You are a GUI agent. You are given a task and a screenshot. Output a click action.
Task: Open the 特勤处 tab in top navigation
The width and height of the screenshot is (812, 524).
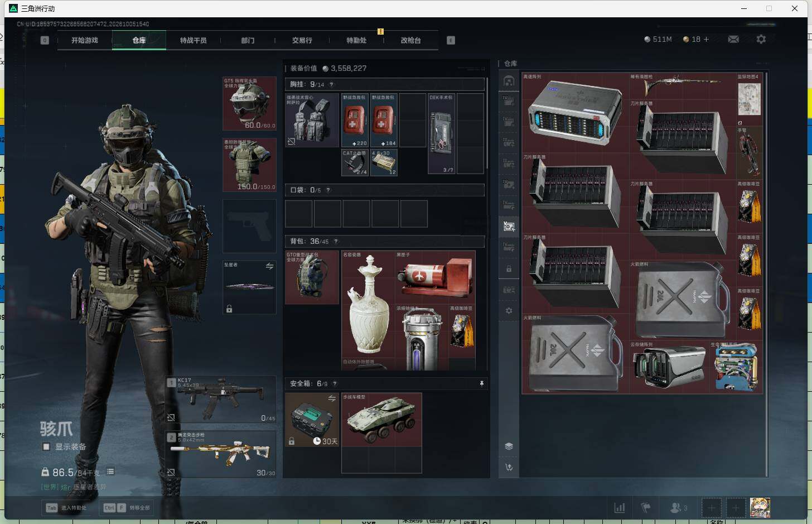click(x=356, y=40)
